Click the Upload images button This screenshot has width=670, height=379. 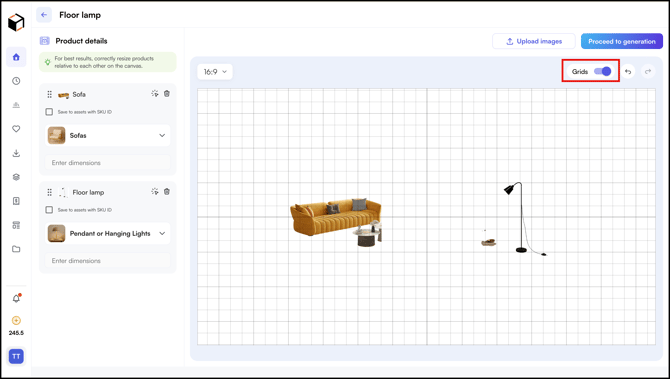coord(534,41)
